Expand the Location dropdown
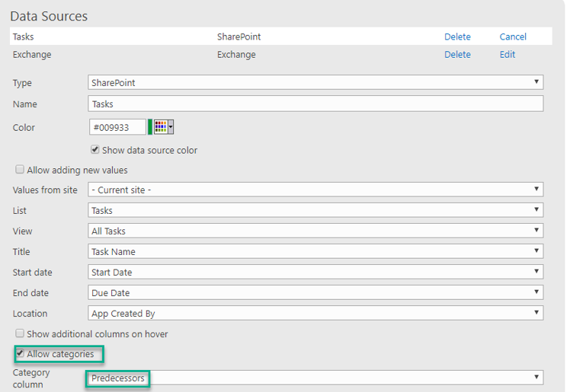The image size is (567, 392). click(x=316, y=313)
